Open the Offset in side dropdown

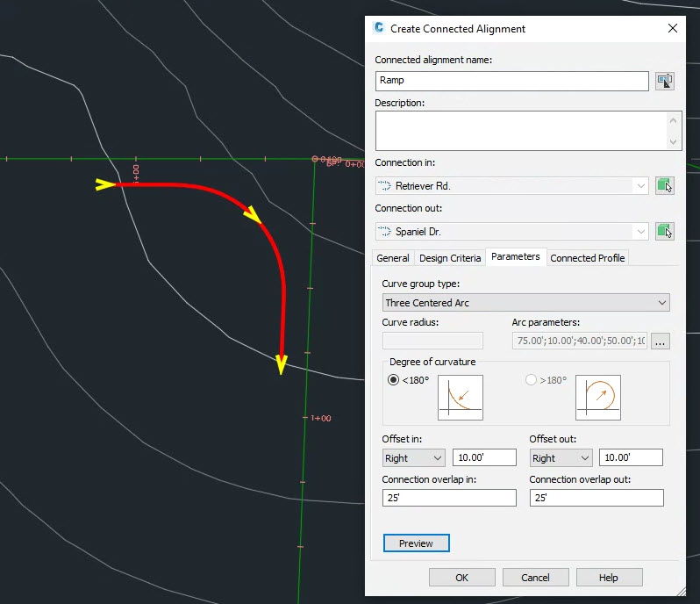[x=413, y=458]
